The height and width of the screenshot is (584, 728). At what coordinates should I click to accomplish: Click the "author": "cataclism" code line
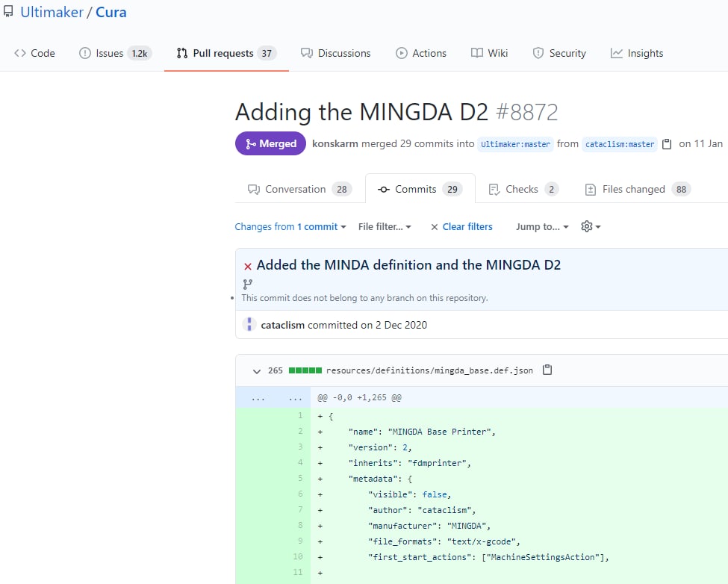tap(422, 510)
